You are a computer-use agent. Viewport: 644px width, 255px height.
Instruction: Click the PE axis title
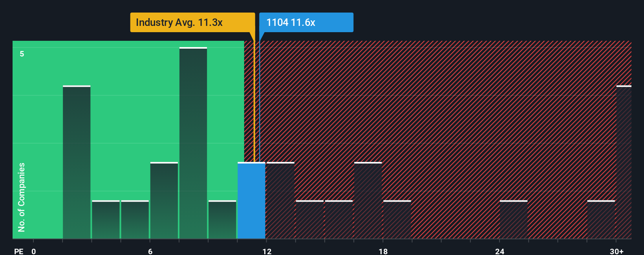(x=19, y=251)
